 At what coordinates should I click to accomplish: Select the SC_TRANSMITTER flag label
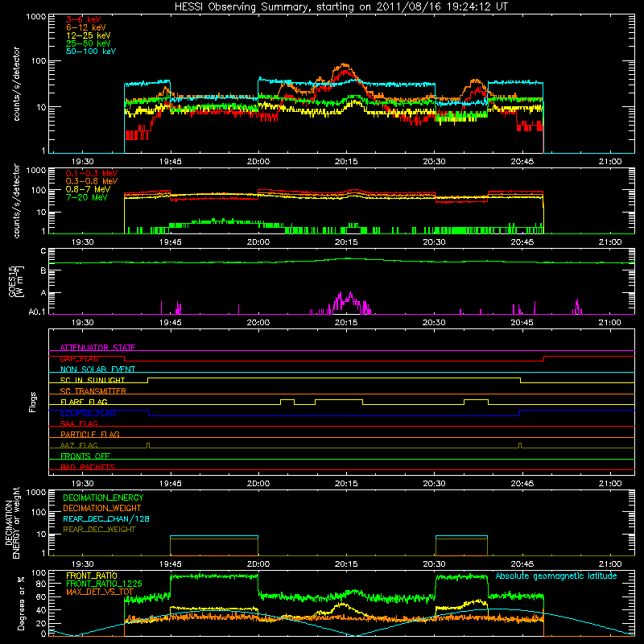(93, 390)
